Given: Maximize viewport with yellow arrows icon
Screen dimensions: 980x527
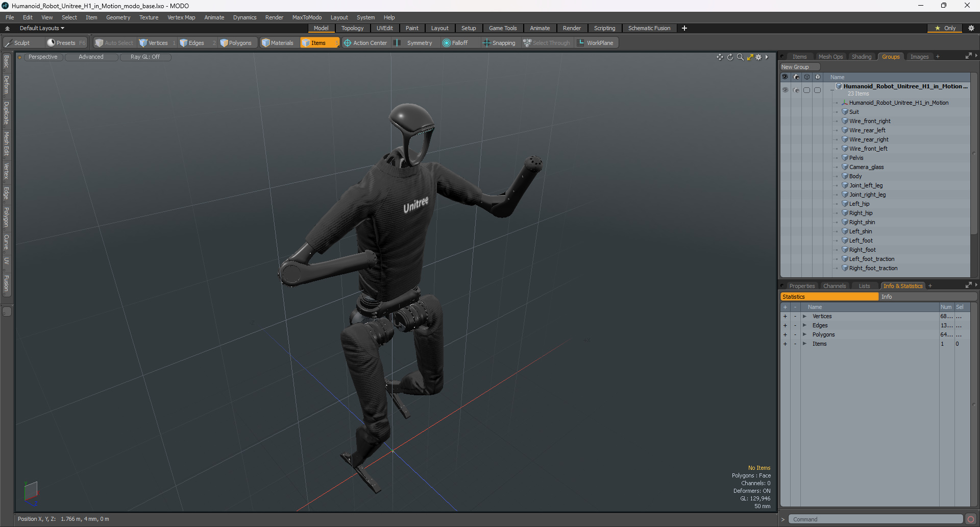Looking at the screenshot, I should point(750,57).
